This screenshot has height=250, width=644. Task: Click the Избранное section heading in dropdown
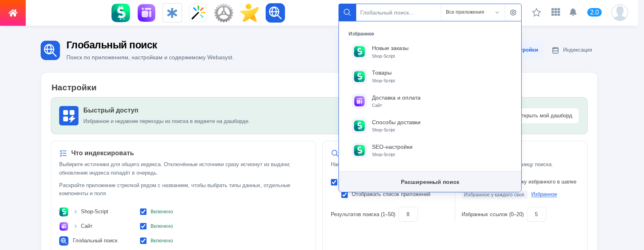361,34
